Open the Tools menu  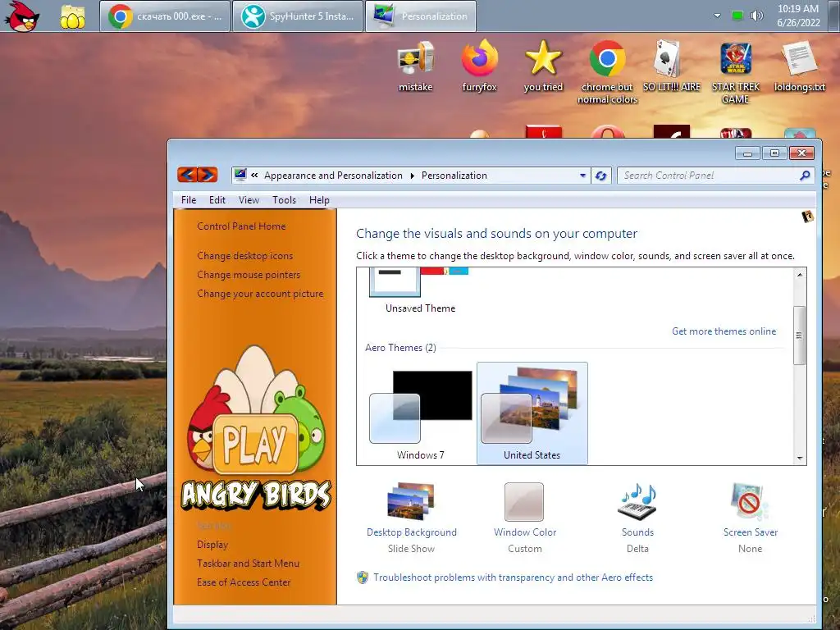click(x=284, y=200)
